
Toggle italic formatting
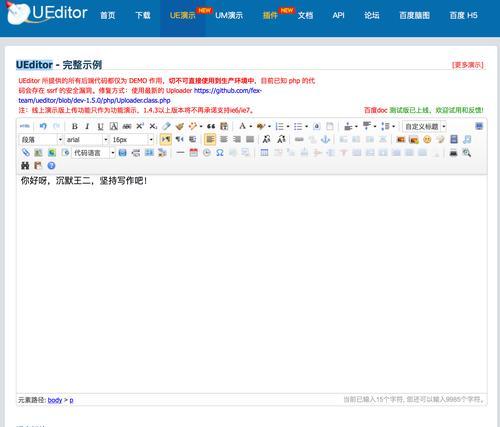point(87,126)
